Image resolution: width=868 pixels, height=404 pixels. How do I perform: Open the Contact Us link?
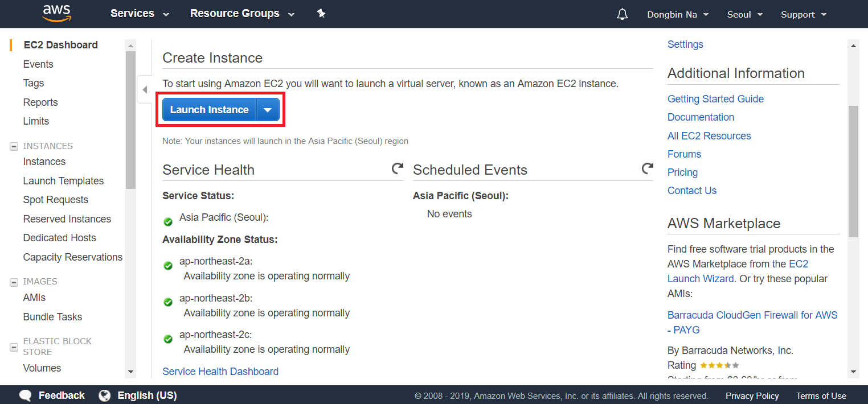click(692, 191)
